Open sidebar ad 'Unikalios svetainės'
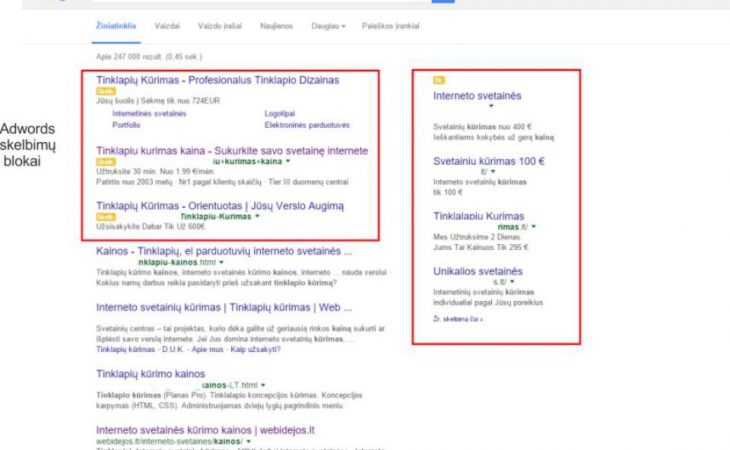This screenshot has height=450, width=730. point(478,271)
